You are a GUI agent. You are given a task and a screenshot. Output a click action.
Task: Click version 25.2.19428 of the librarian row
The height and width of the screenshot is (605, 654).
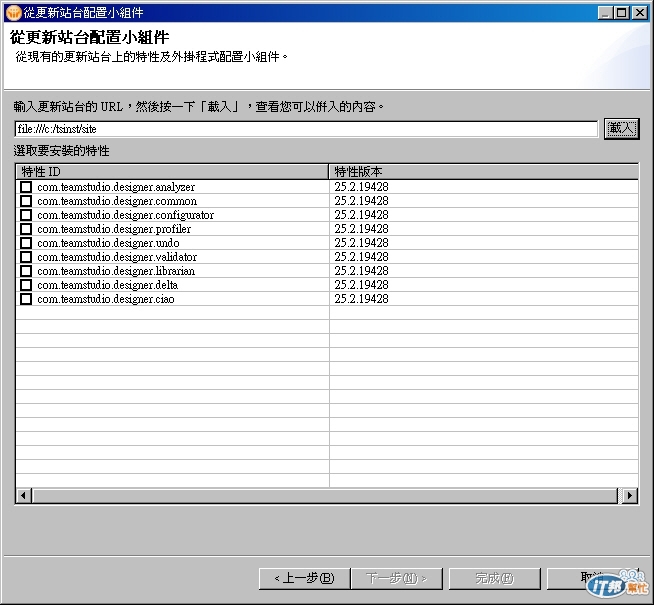click(x=361, y=271)
